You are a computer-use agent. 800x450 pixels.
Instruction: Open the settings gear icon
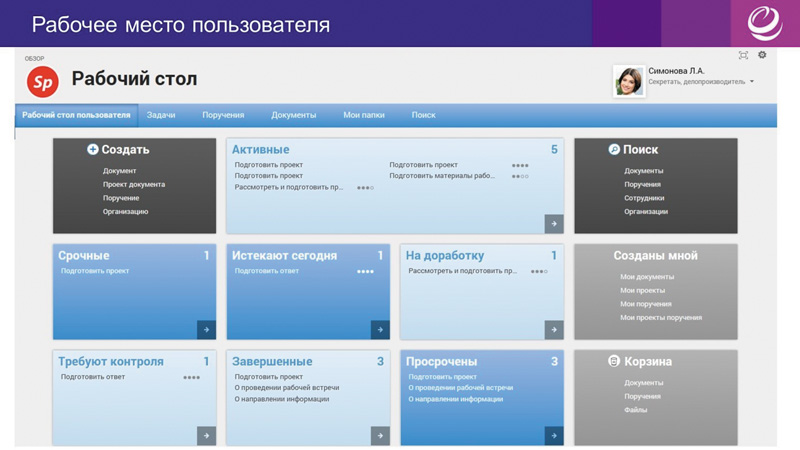762,55
